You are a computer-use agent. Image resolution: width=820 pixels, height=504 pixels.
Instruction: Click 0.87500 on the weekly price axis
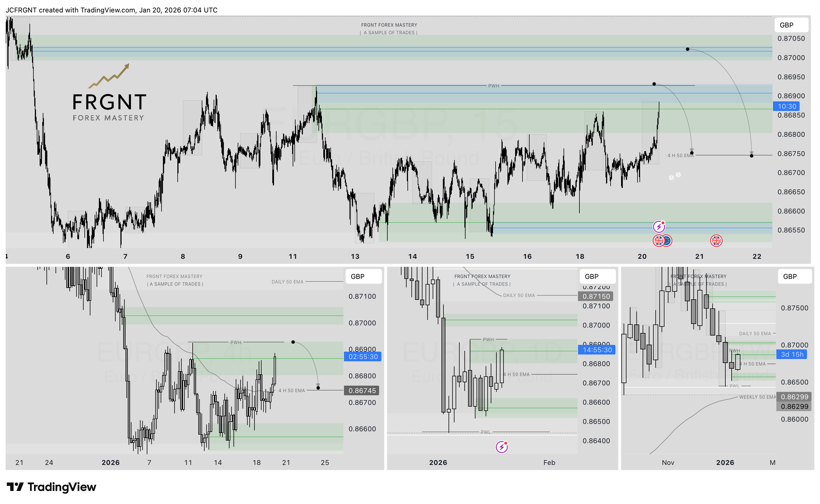(794, 308)
